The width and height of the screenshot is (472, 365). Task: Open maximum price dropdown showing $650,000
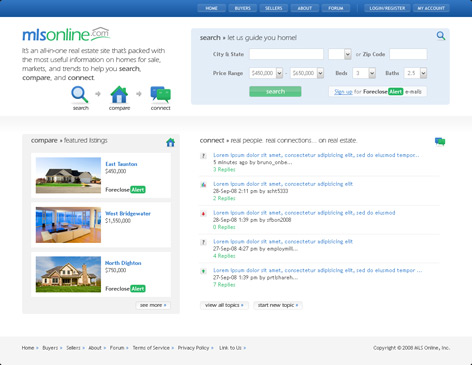(307, 73)
